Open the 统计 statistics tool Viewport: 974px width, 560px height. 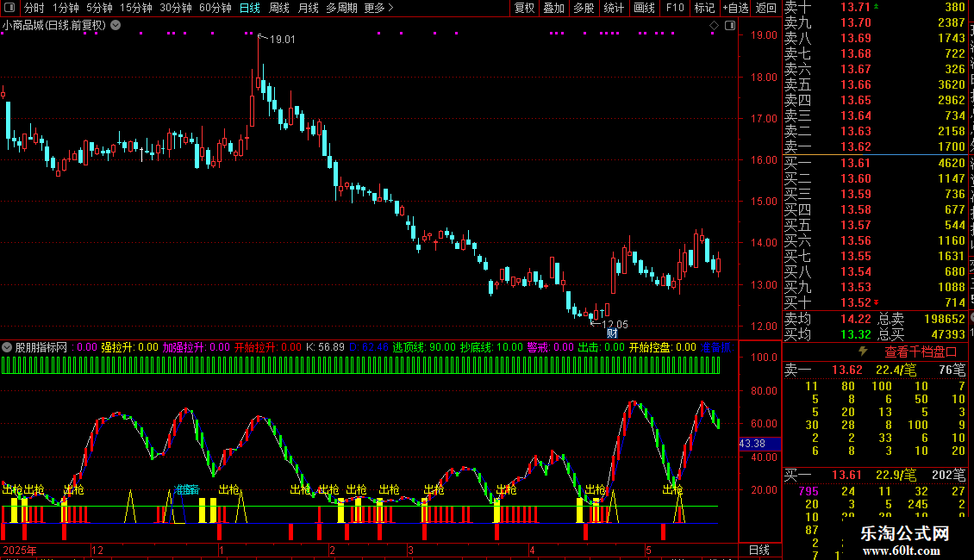(613, 8)
